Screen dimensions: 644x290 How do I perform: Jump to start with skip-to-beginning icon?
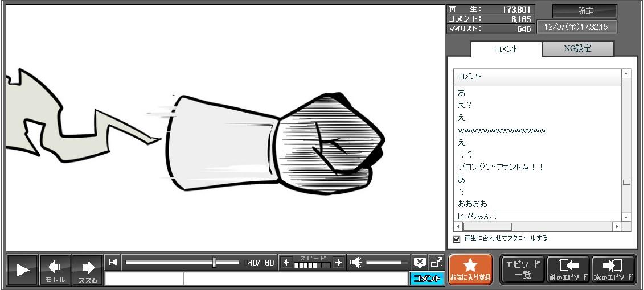click(x=113, y=262)
